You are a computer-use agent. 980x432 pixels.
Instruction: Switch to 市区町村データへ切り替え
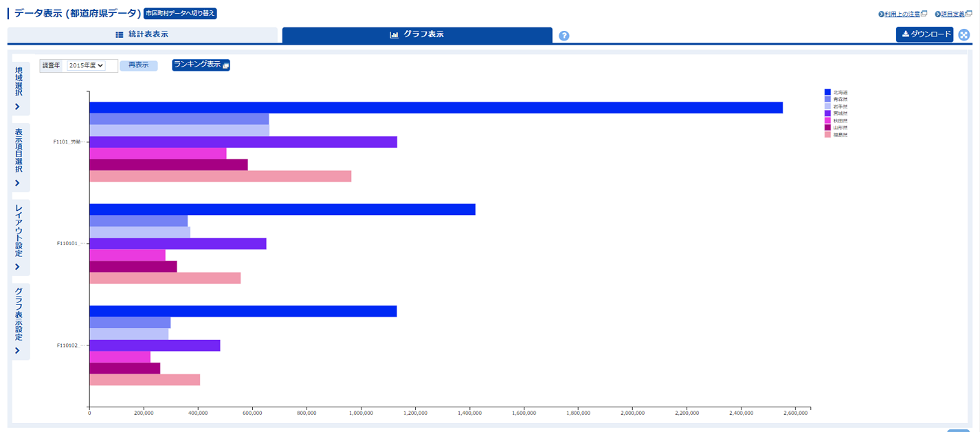tap(180, 13)
